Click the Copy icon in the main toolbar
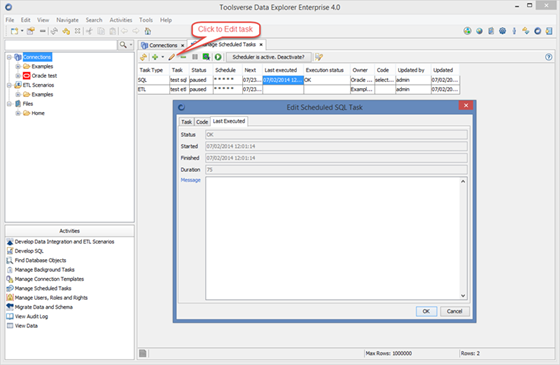Screen dimensions: 560x365 [x=101, y=31]
